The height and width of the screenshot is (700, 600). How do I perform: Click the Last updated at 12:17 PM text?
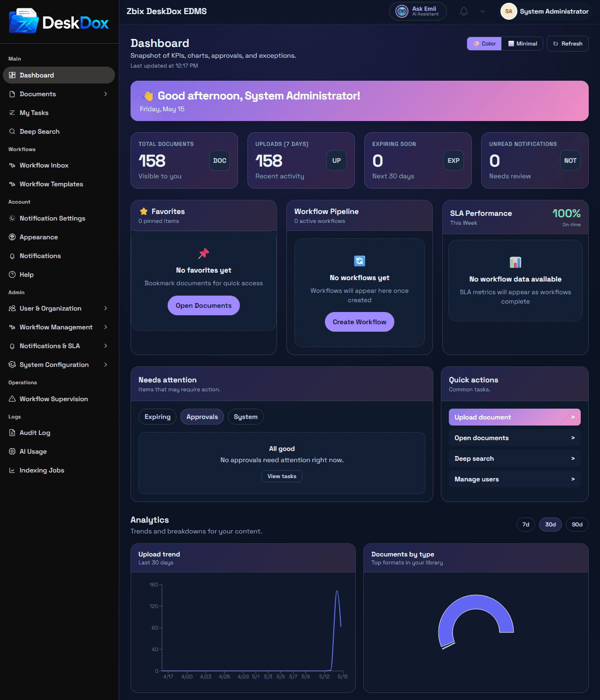pos(164,66)
